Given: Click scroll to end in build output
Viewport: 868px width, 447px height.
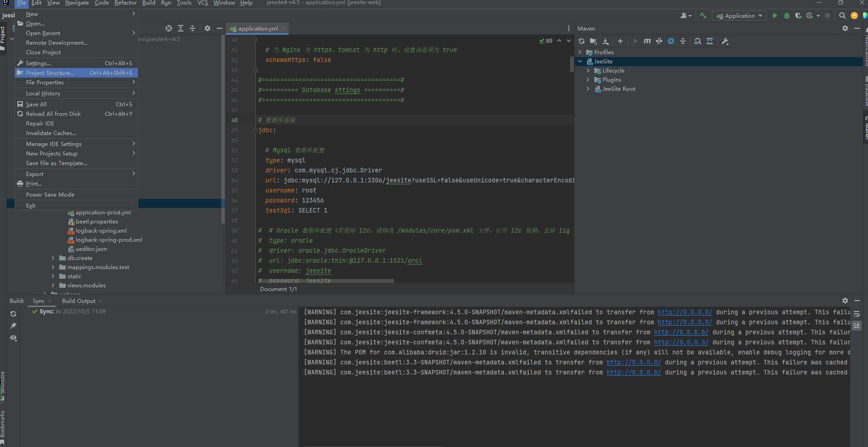Looking at the screenshot, I should pyautogui.click(x=857, y=326).
